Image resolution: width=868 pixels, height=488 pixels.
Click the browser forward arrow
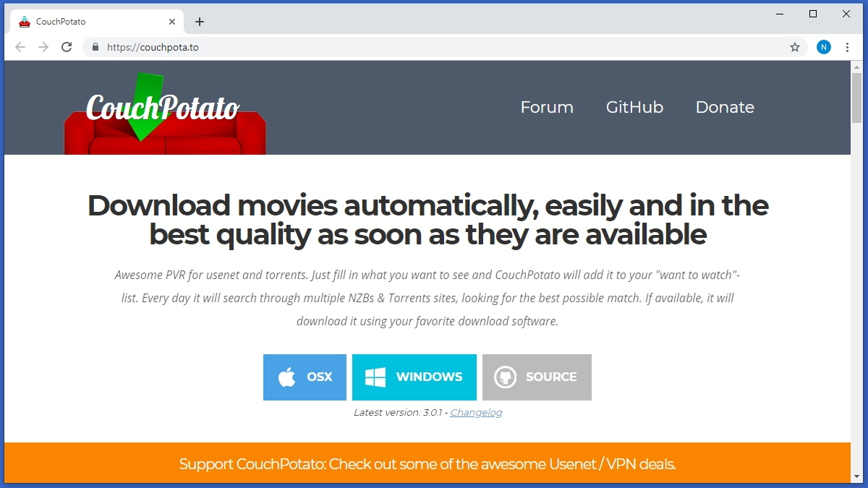[43, 47]
